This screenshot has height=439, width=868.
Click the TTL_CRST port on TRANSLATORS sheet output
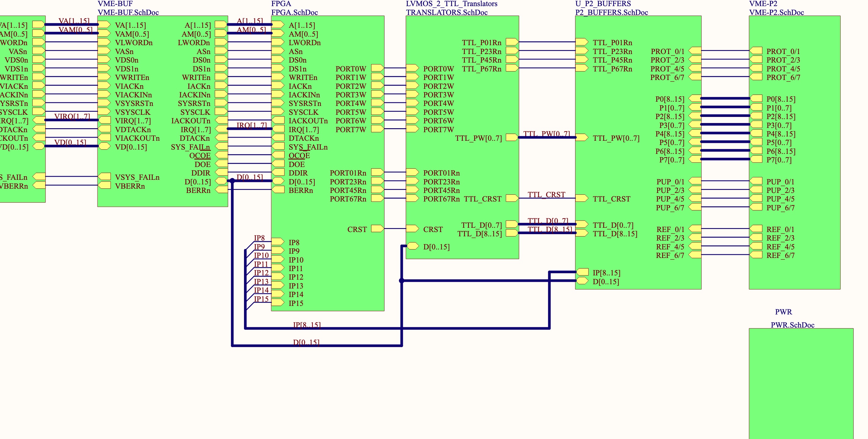tap(512, 198)
